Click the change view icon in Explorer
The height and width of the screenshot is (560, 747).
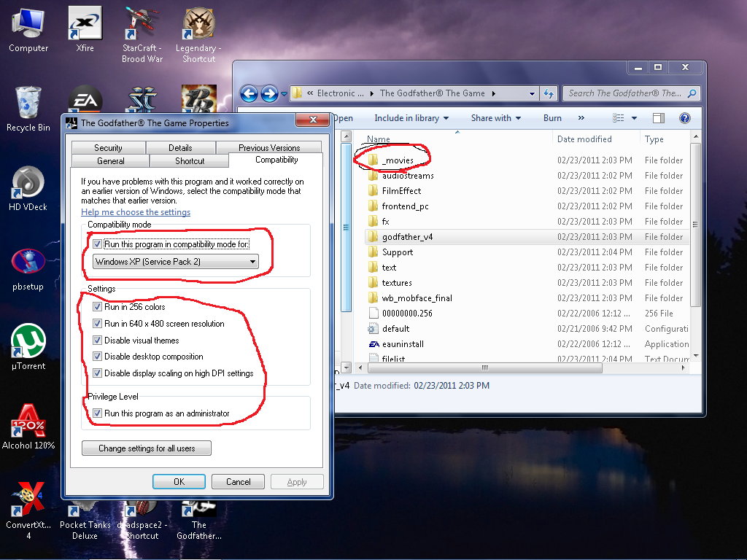619,118
